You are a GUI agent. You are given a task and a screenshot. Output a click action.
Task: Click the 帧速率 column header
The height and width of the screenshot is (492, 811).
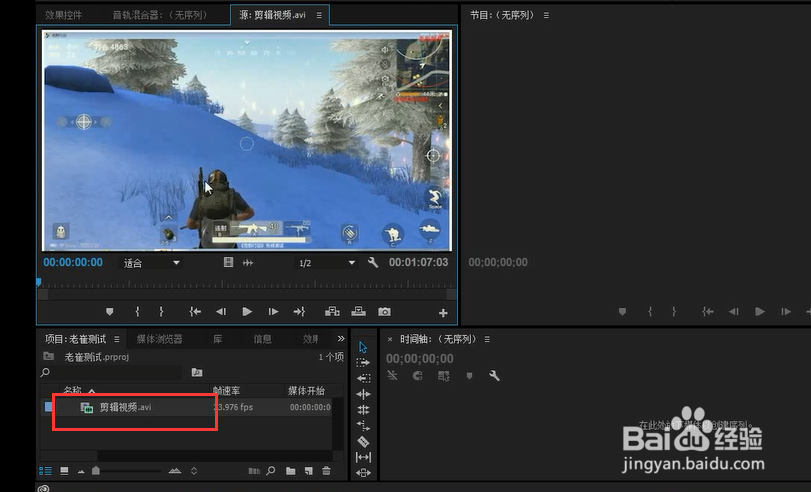(227, 390)
